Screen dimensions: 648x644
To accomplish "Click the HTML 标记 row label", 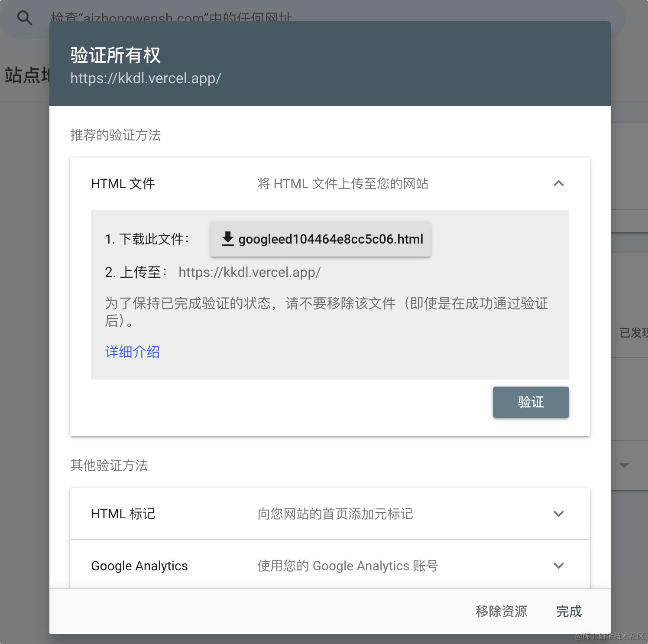I will pyautogui.click(x=123, y=514).
